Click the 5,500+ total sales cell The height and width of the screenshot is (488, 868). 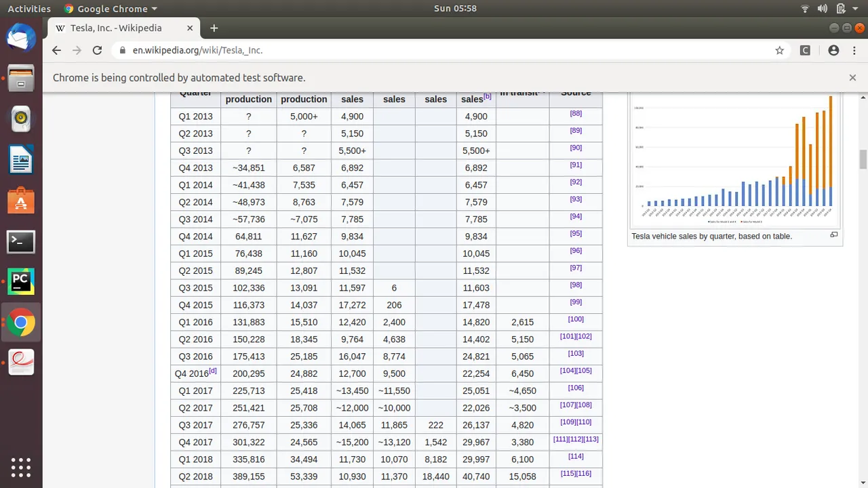tap(477, 150)
